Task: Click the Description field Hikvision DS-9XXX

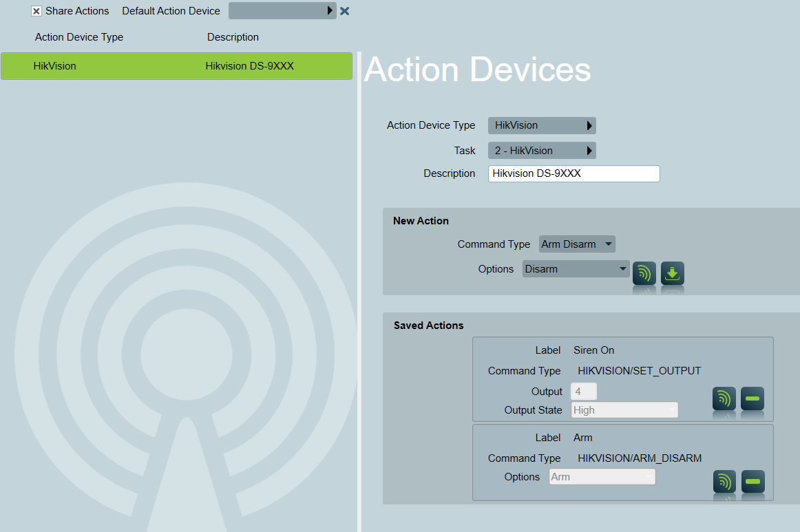Action: 574,173
